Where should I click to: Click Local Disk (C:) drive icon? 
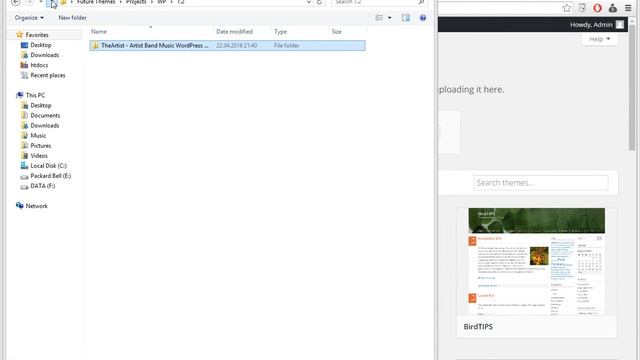coord(24,166)
